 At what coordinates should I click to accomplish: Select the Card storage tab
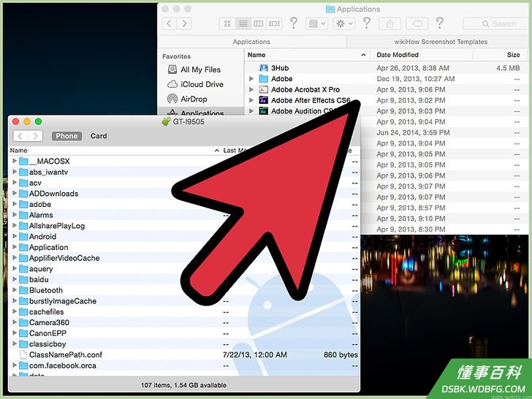[99, 136]
